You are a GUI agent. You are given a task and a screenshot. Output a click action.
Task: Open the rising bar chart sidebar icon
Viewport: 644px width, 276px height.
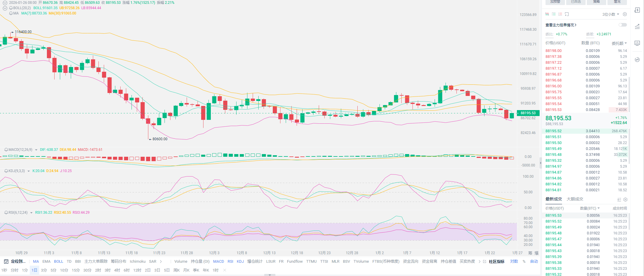pos(637,27)
